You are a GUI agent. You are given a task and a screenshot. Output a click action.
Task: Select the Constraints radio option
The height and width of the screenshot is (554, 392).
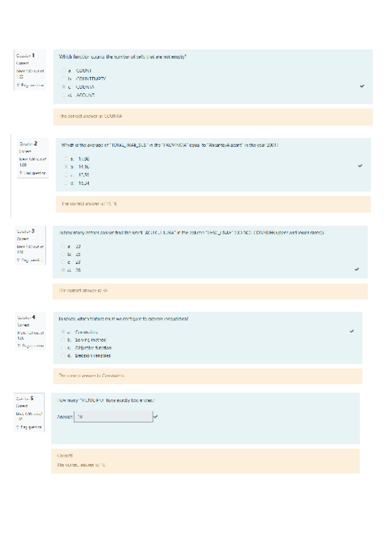pos(63,332)
